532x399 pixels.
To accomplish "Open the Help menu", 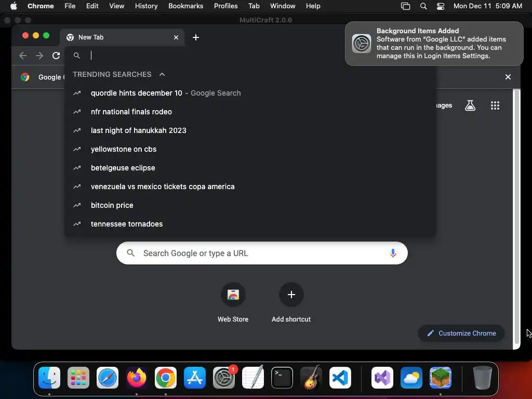I will tap(313, 6).
